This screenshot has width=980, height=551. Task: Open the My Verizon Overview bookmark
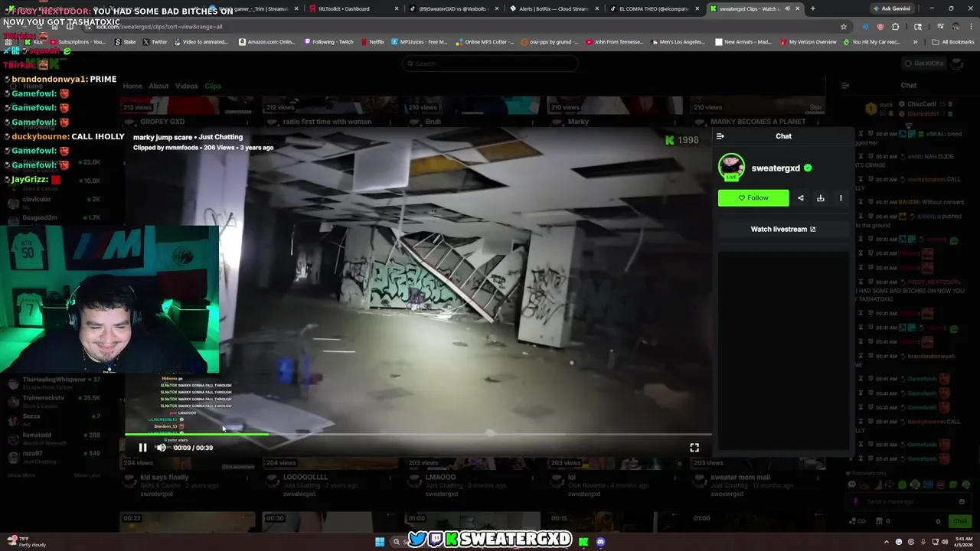808,42
